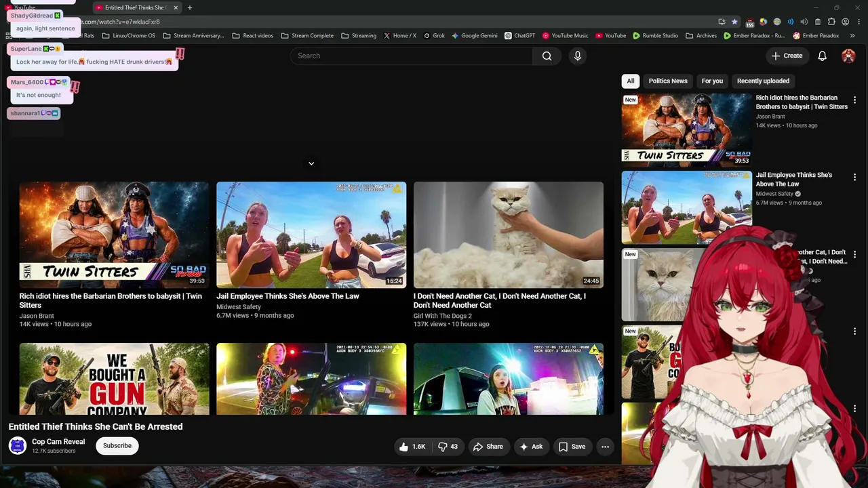Expand the Archives bookmark folder
This screenshot has width=868, height=488.
click(x=701, y=35)
